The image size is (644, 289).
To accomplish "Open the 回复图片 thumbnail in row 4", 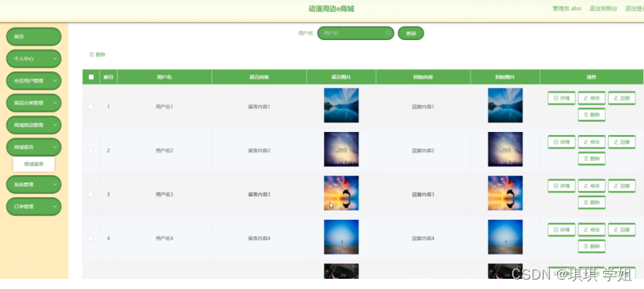I will pos(505,237).
